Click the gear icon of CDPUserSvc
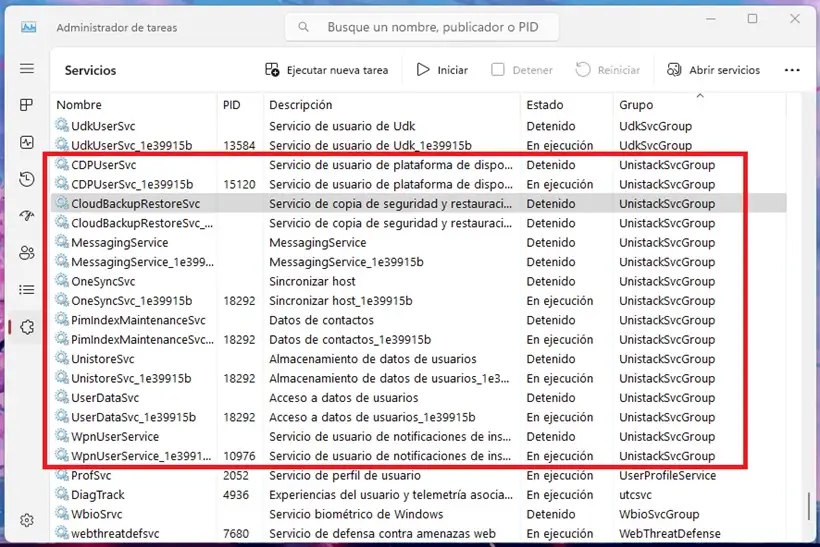 click(62, 164)
